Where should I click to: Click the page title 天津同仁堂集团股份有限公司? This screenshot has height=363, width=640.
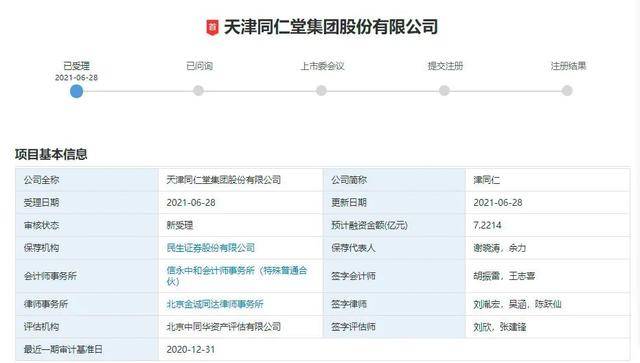331,27
